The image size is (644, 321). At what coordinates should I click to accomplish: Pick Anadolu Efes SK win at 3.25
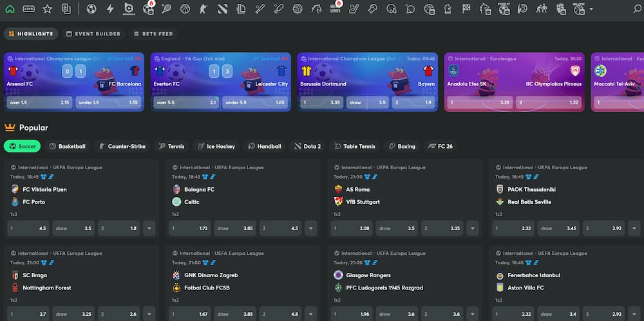(480, 103)
